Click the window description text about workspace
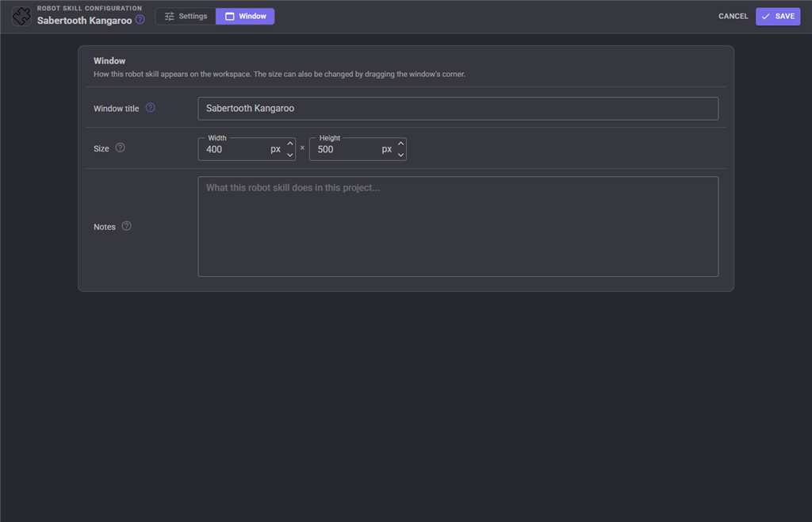The width and height of the screenshot is (812, 522). [x=279, y=74]
